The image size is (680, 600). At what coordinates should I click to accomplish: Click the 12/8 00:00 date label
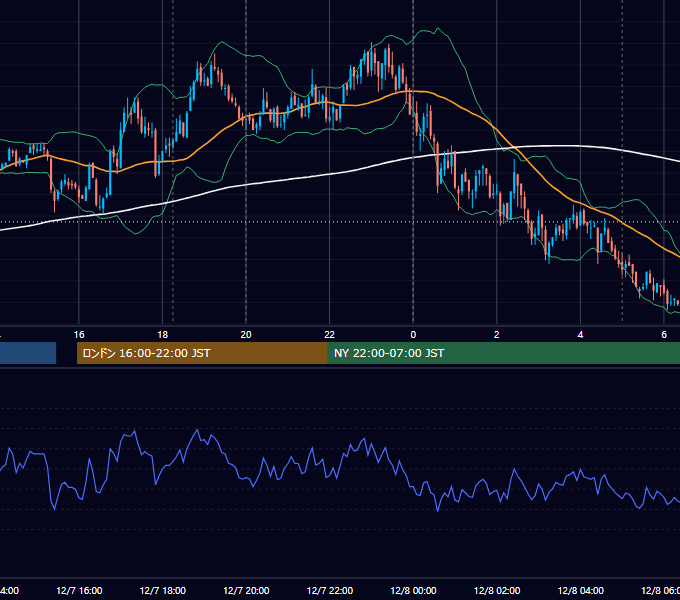click(413, 590)
